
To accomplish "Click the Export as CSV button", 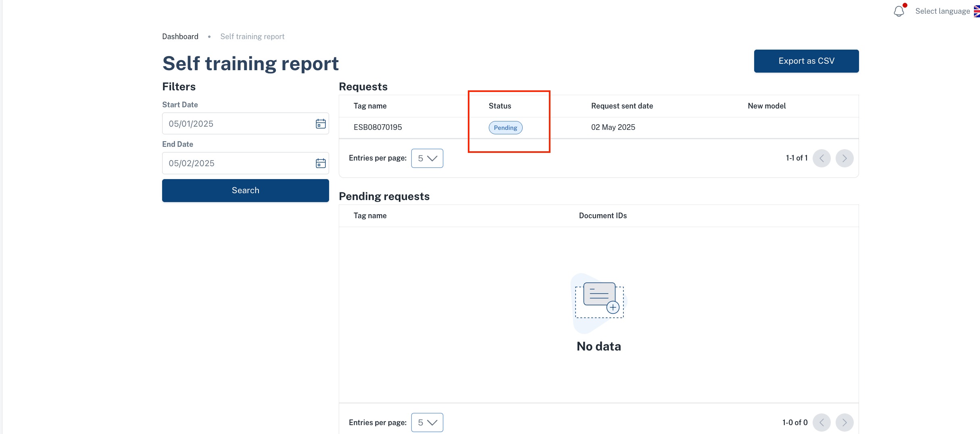I will pos(806,61).
